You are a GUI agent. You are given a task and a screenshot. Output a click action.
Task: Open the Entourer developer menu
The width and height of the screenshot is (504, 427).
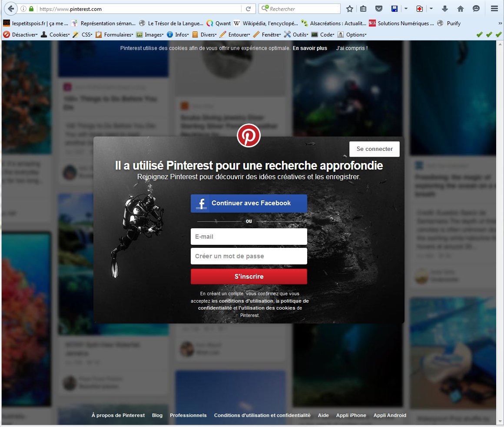click(235, 34)
